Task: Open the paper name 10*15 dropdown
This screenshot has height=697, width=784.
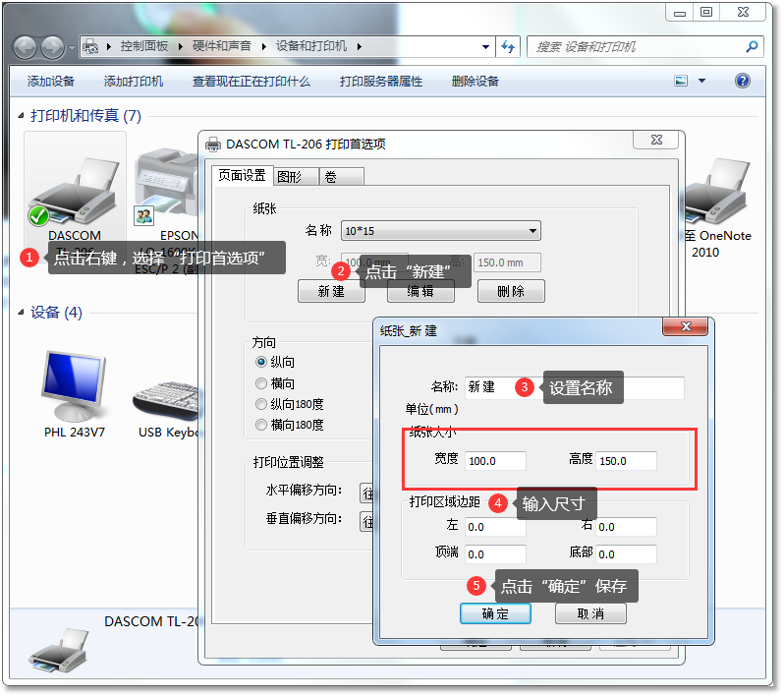Action: click(x=440, y=231)
